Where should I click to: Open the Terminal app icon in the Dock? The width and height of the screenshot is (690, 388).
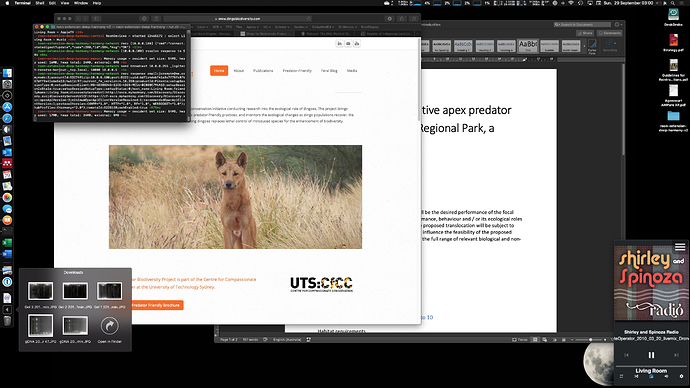click(7, 230)
